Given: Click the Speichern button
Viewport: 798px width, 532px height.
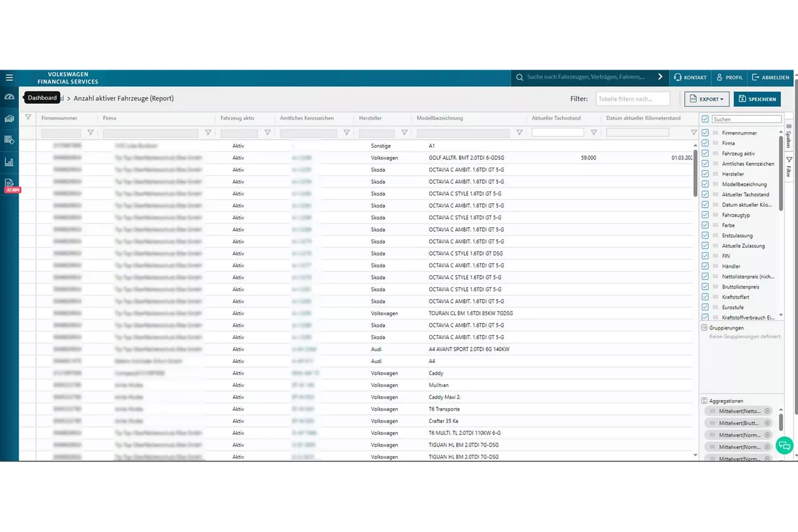Looking at the screenshot, I should click(x=757, y=99).
